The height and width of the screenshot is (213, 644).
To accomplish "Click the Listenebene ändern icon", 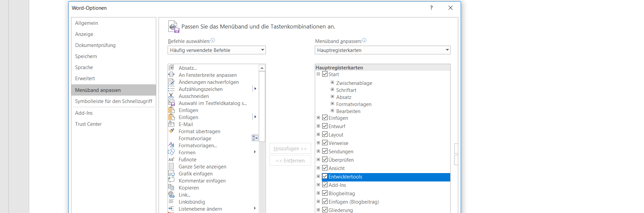I will (x=171, y=209).
